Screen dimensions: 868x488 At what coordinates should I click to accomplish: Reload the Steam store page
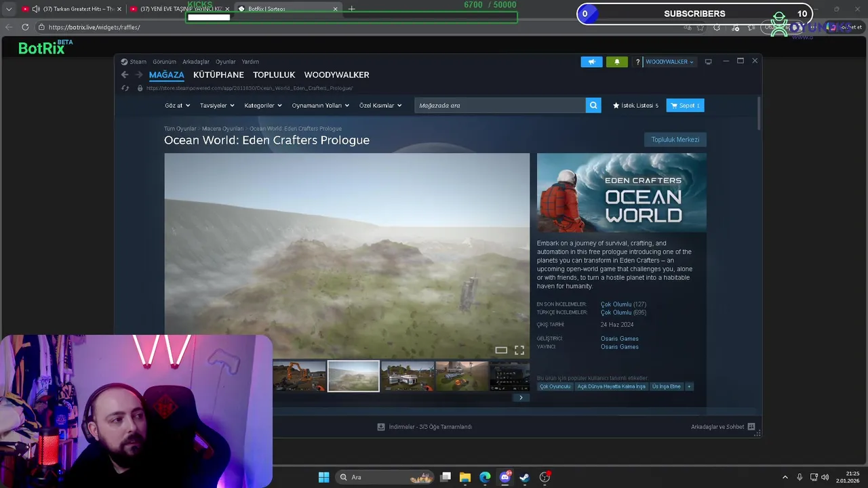125,88
